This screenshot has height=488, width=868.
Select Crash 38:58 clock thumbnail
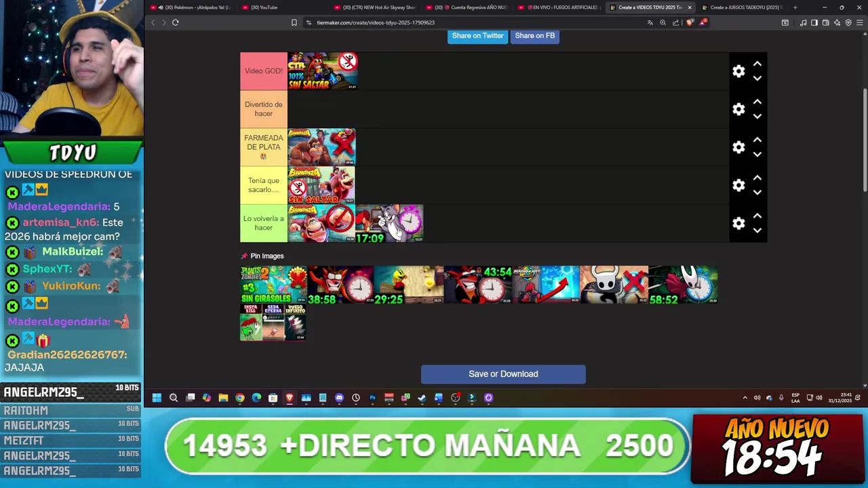[342, 285]
